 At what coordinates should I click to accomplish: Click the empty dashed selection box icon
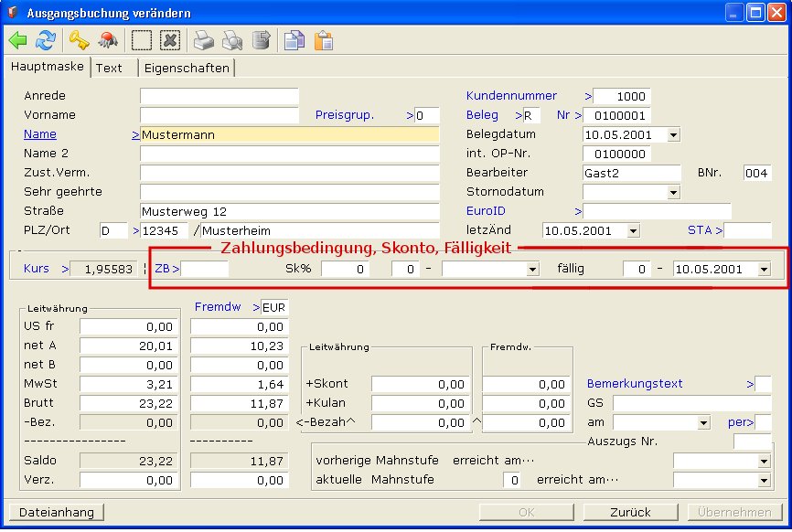point(142,40)
